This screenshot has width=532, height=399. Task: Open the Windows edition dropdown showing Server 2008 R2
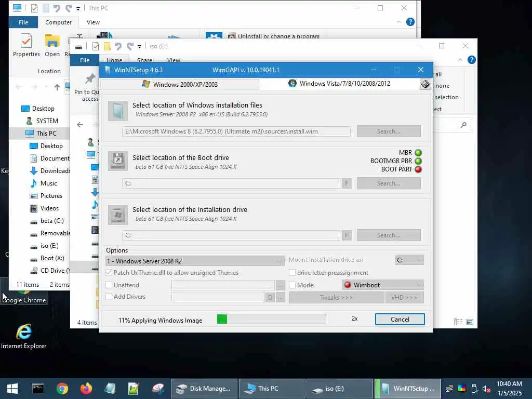point(195,261)
